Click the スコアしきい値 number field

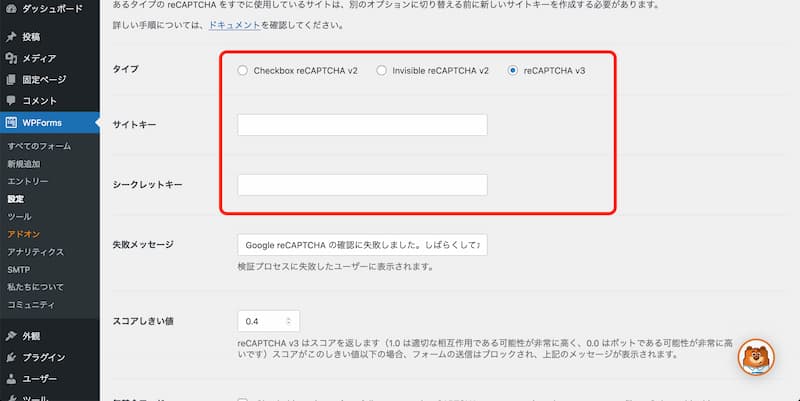[268, 321]
